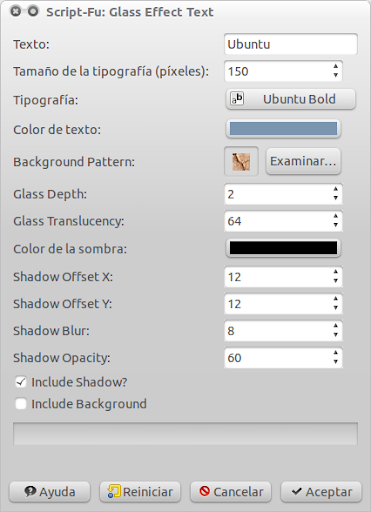Increase the font size spinner value
Viewport: 371px width, 512px height.
336,66
